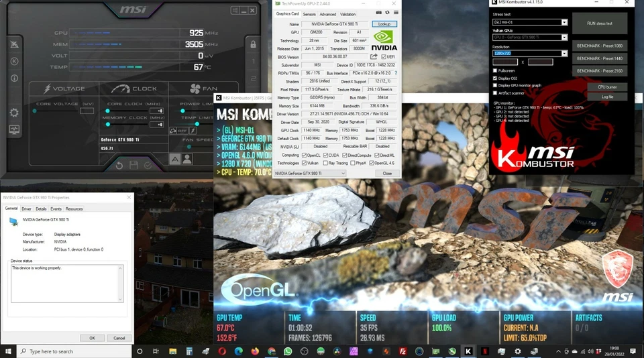Enable Kombustor Artifact scanner checkbox
This screenshot has height=358, width=644.
[x=495, y=93]
